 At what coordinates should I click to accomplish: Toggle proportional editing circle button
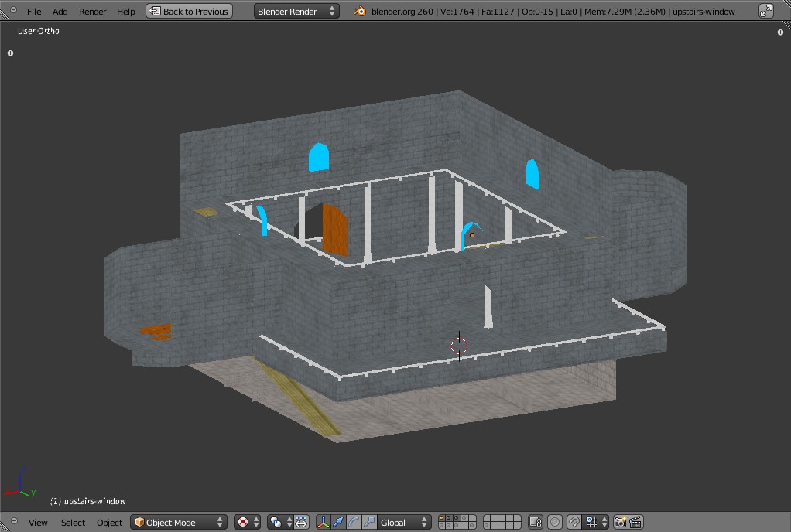(554, 523)
